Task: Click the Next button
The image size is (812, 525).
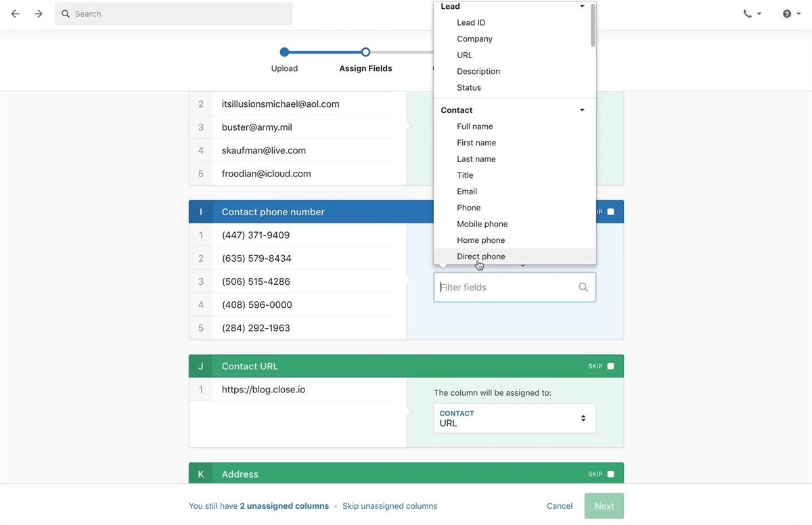Action: (604, 506)
